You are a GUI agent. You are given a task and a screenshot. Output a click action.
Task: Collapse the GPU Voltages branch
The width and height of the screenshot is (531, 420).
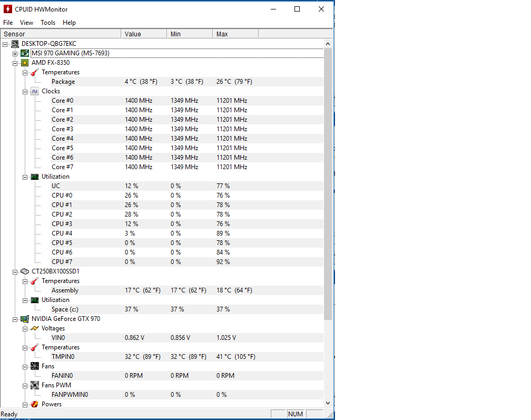pyautogui.click(x=25, y=329)
